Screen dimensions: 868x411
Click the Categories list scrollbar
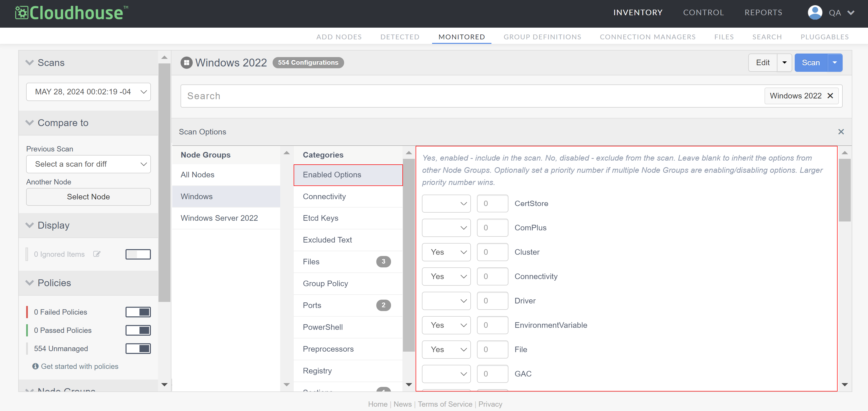409,255
